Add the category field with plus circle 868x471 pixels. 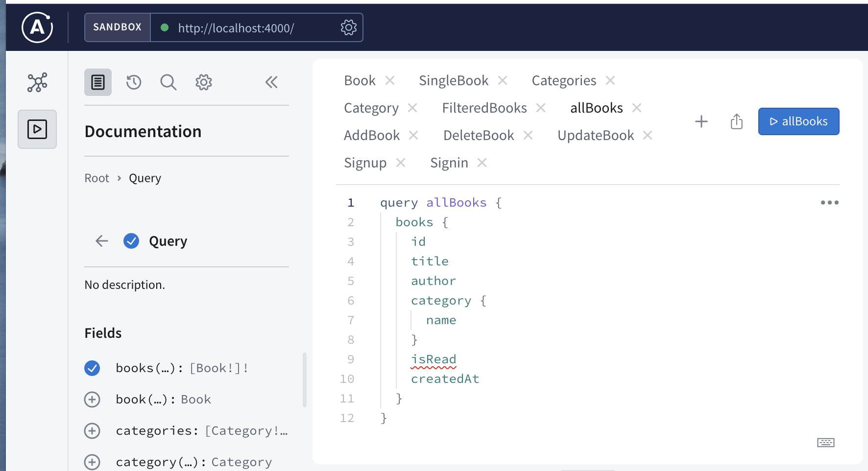(x=92, y=462)
